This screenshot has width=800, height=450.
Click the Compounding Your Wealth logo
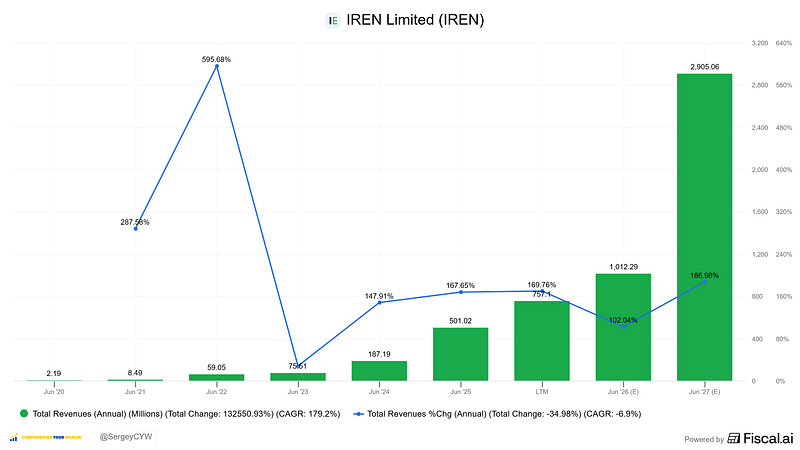point(45,437)
